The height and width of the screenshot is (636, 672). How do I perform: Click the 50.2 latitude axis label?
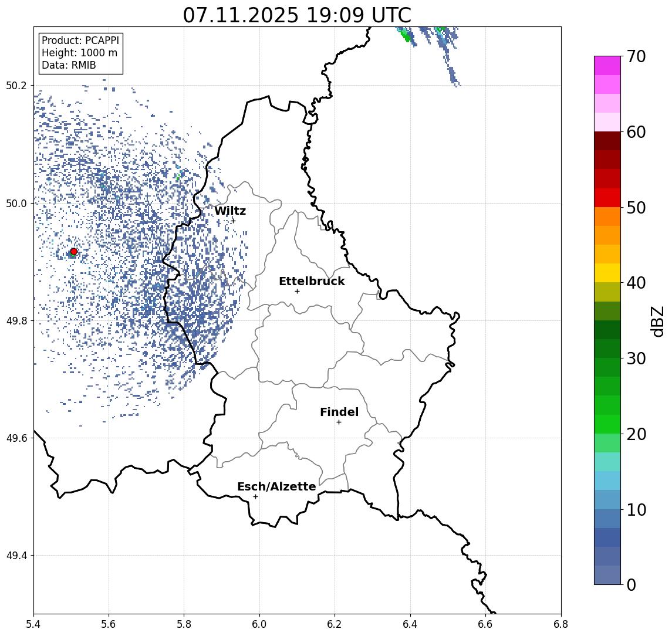pos(16,85)
